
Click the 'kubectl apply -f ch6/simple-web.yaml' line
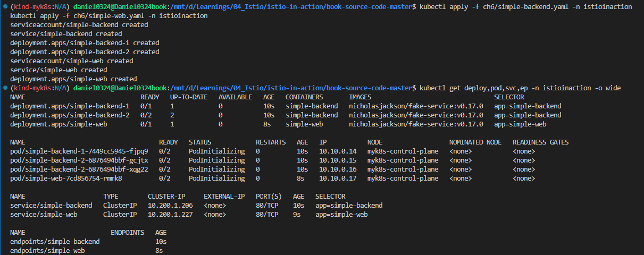109,16
